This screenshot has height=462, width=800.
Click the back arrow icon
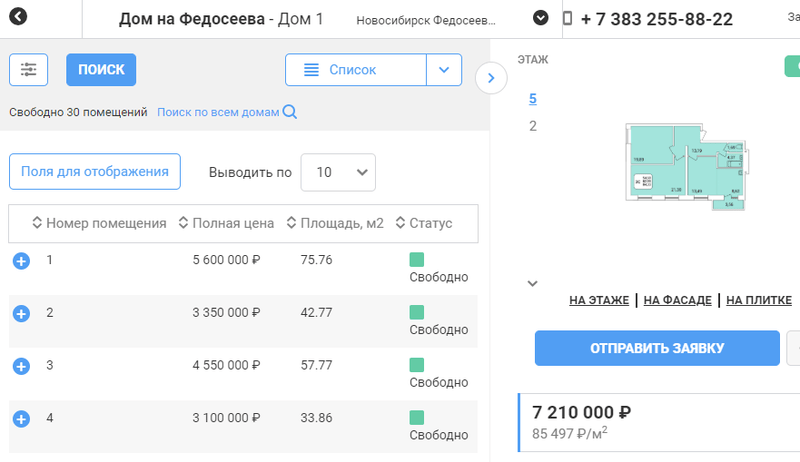pos(18,18)
